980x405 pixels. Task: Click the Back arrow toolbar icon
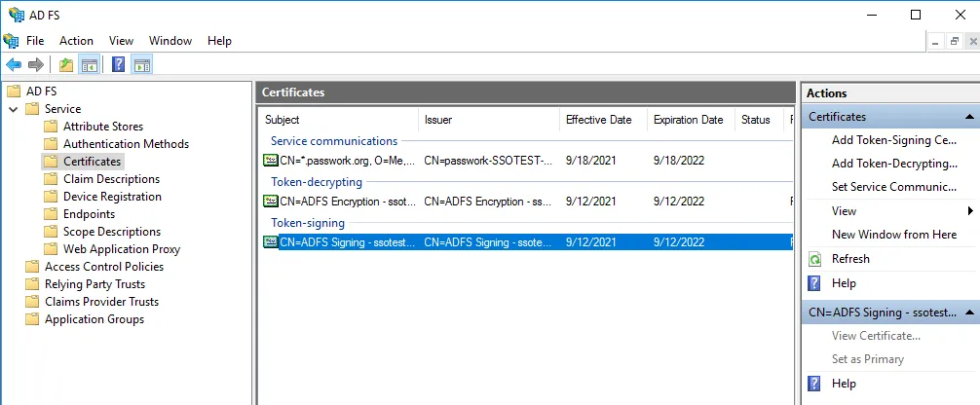pyautogui.click(x=14, y=65)
